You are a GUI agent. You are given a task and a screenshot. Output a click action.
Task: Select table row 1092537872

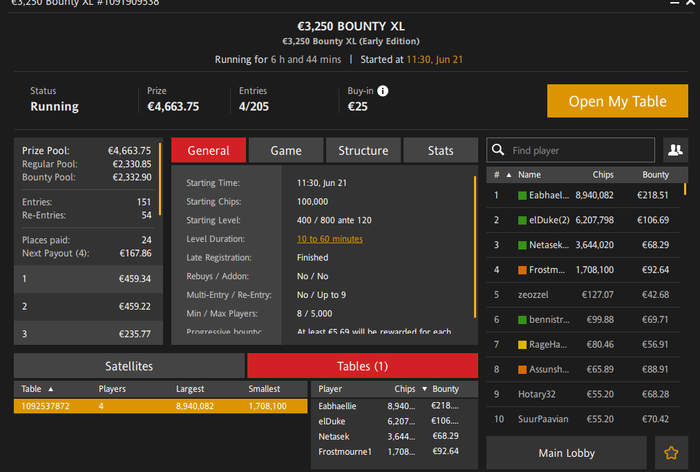tap(161, 406)
